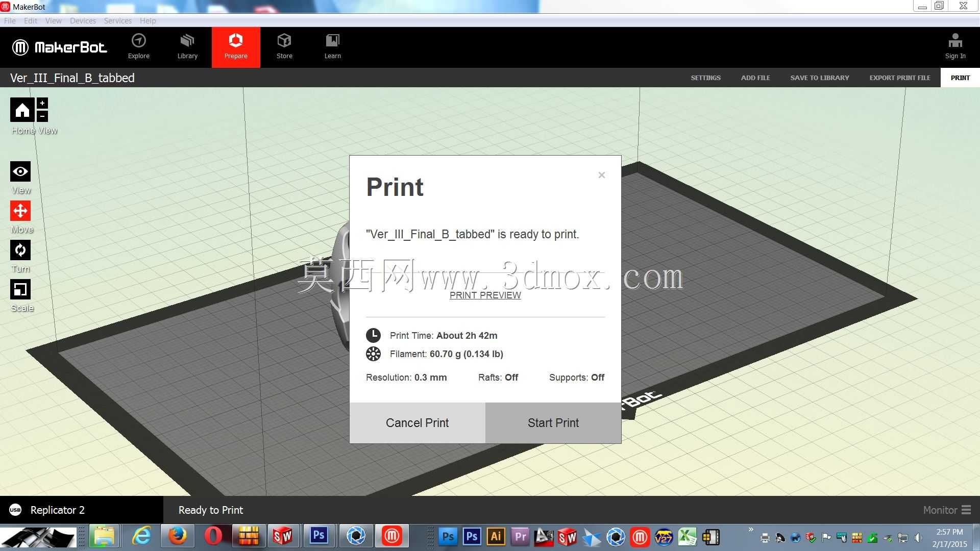Click the printer tray icon
The height and width of the screenshot is (551, 980).
[x=765, y=538]
